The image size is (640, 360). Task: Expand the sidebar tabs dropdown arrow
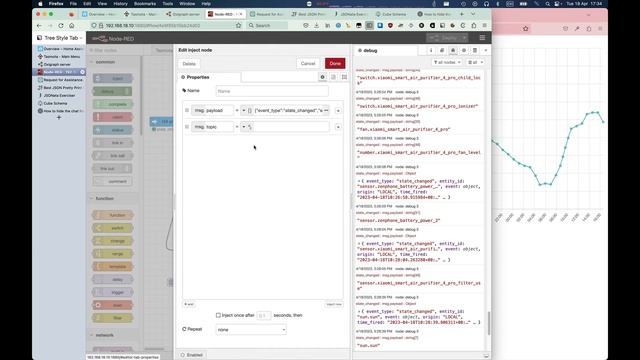tap(486, 50)
